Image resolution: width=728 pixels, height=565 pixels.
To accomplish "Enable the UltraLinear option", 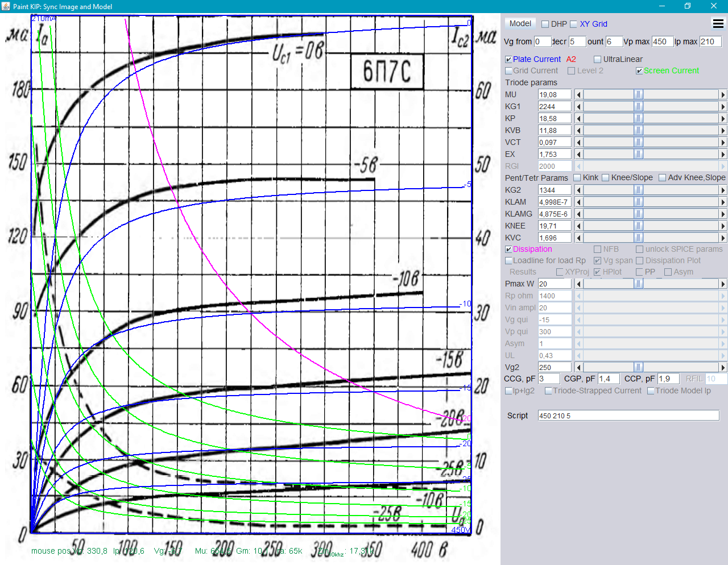I will (597, 60).
